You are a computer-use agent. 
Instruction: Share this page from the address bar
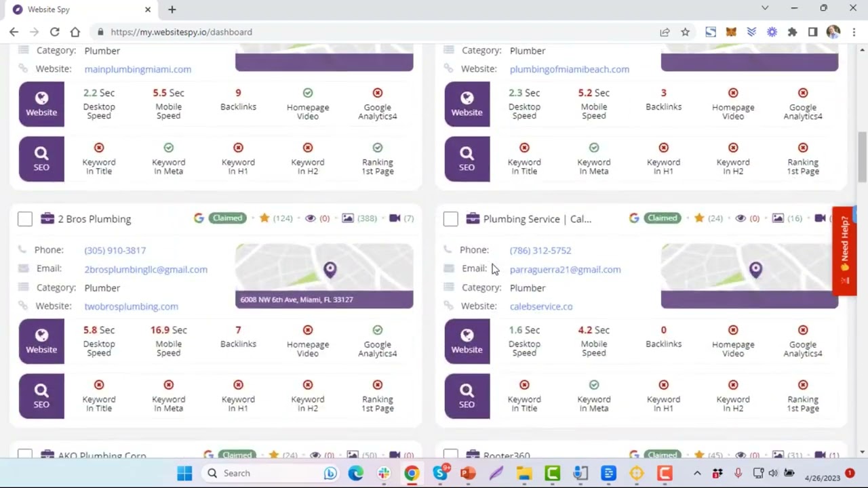click(x=665, y=32)
